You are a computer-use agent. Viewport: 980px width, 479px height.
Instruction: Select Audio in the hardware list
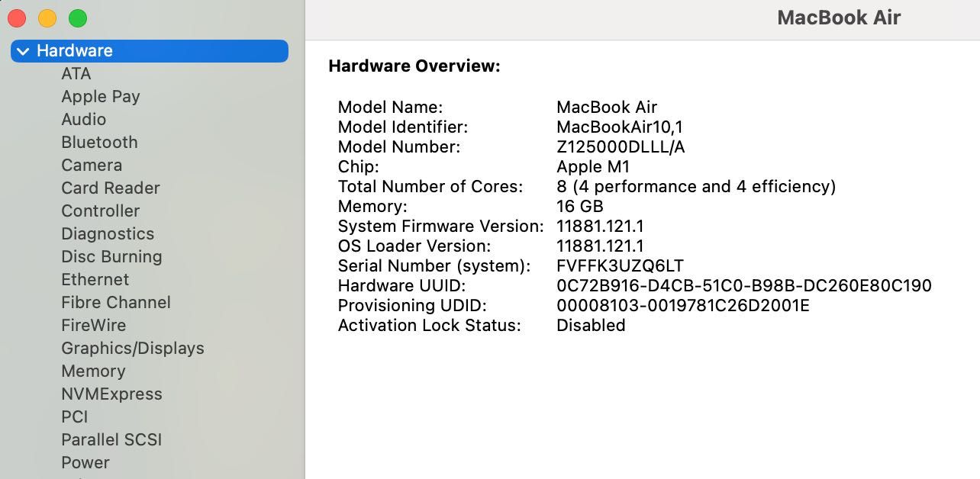pos(84,120)
